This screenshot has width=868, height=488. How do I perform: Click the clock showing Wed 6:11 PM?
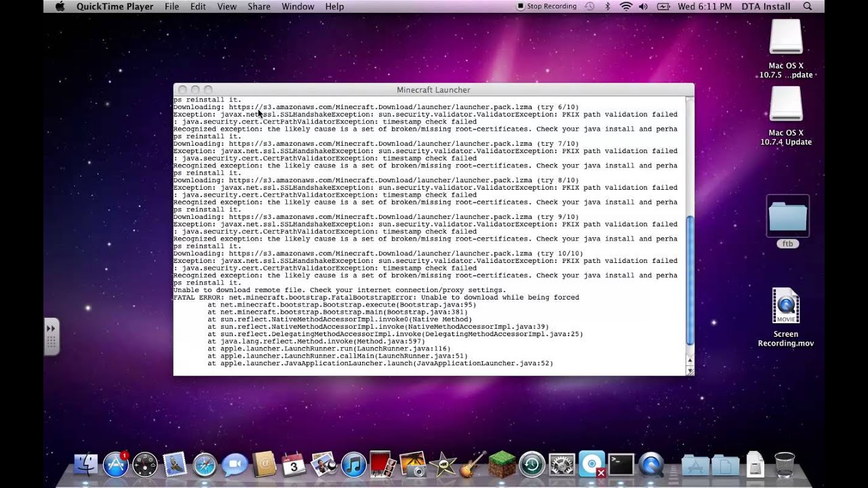point(705,6)
